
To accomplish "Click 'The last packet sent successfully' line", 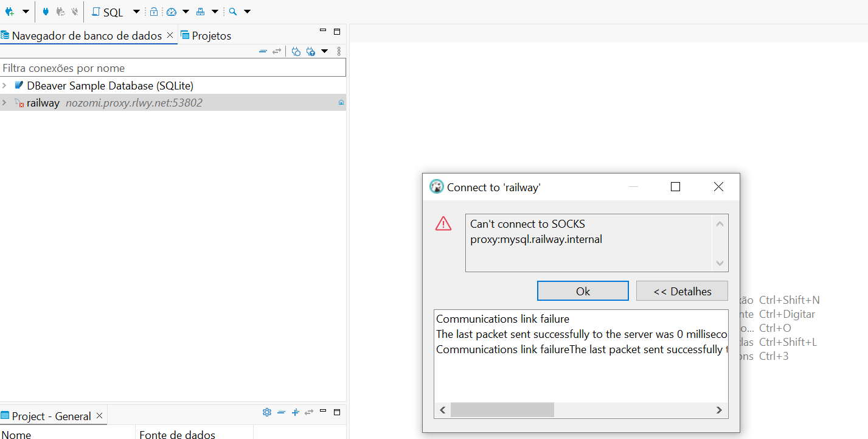I will point(582,334).
